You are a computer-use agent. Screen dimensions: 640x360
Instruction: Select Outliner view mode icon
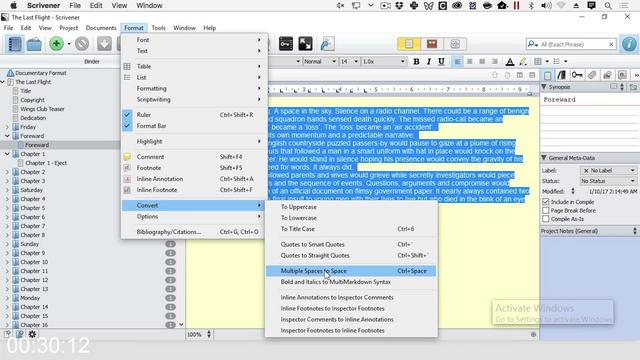(x=455, y=44)
